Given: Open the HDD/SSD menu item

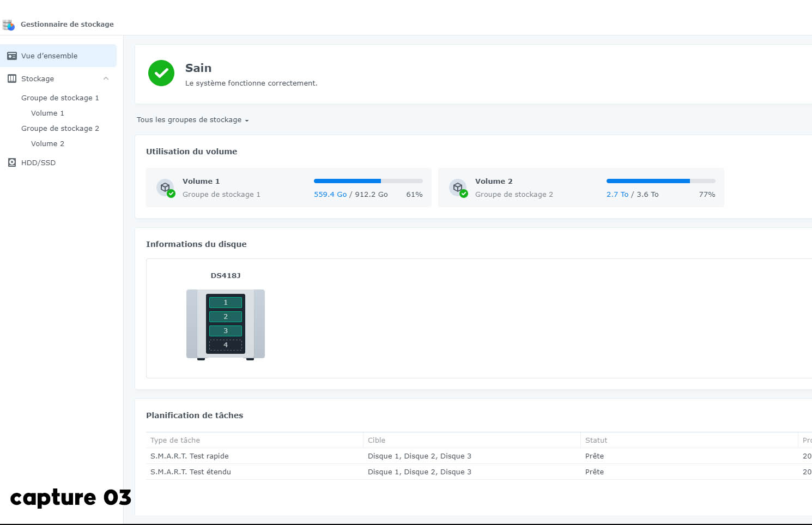Looking at the screenshot, I should coord(38,162).
